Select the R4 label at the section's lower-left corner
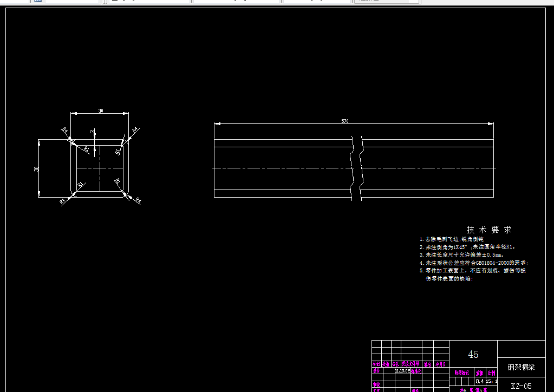Screen dimensions: 554x392 (x=63, y=201)
